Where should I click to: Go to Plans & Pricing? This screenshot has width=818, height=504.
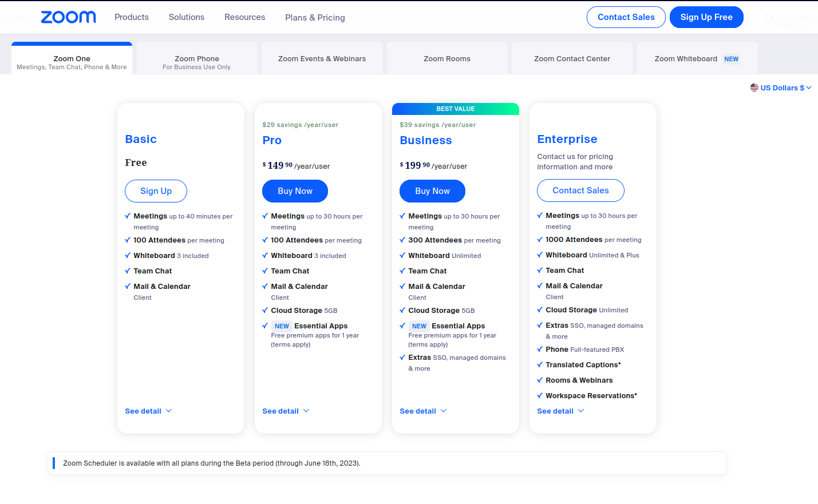point(315,18)
